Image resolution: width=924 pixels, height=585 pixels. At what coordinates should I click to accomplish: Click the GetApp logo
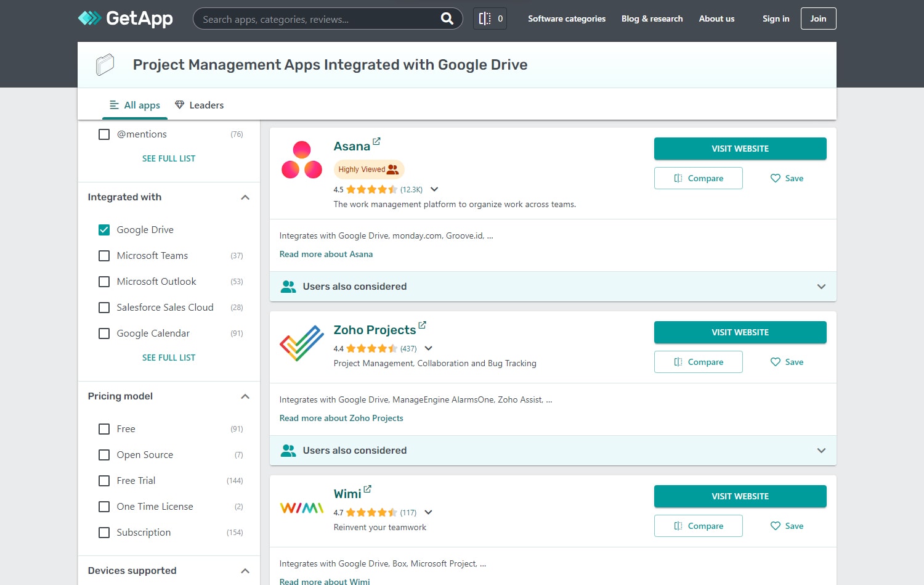click(125, 18)
